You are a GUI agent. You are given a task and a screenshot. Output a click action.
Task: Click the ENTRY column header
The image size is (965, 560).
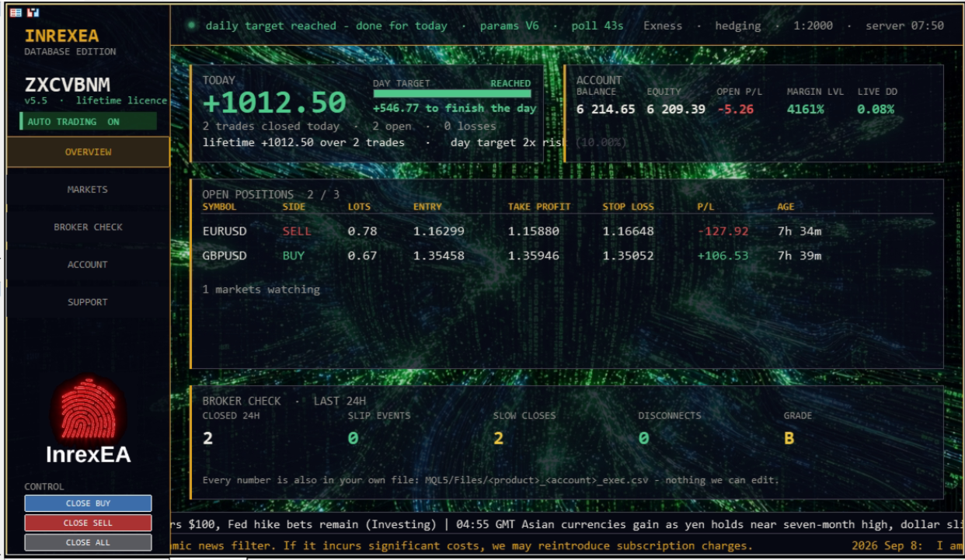[427, 207]
